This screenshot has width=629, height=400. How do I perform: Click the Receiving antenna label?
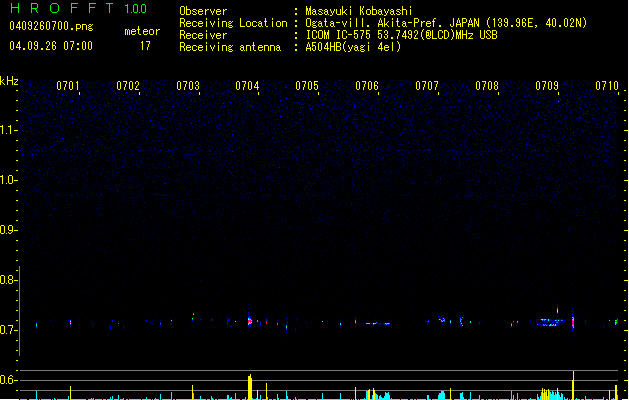coord(230,47)
